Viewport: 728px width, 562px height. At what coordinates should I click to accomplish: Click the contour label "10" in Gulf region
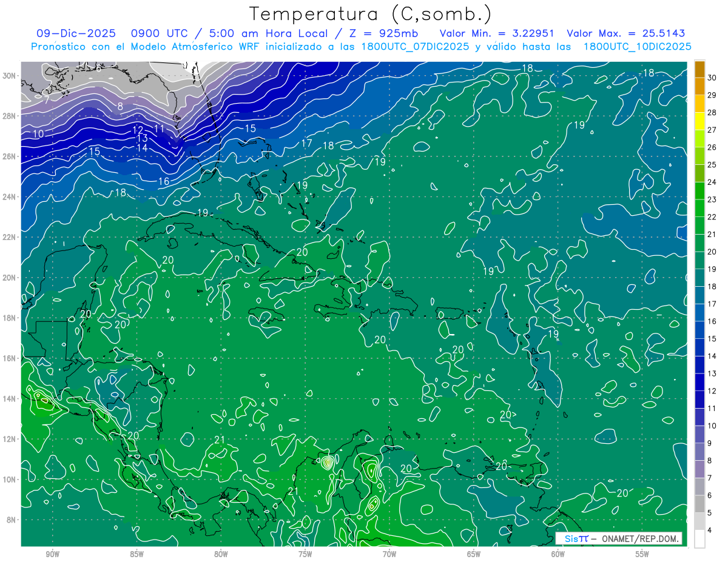pyautogui.click(x=39, y=134)
